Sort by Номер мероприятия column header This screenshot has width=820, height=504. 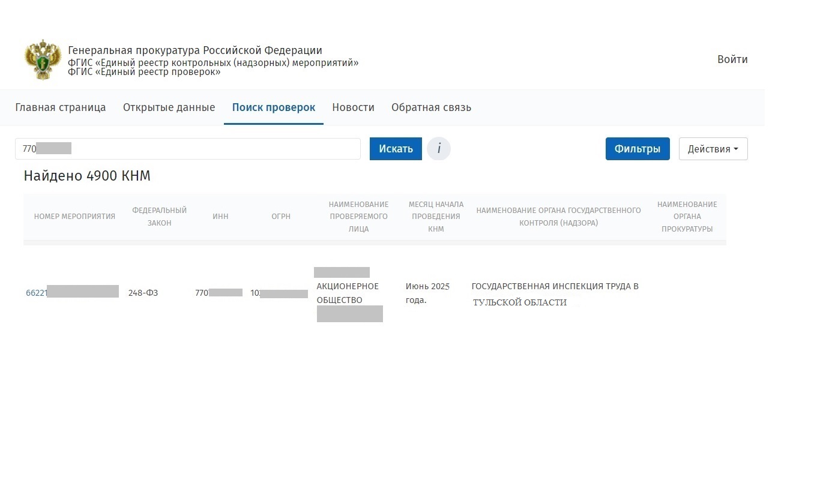(x=74, y=217)
